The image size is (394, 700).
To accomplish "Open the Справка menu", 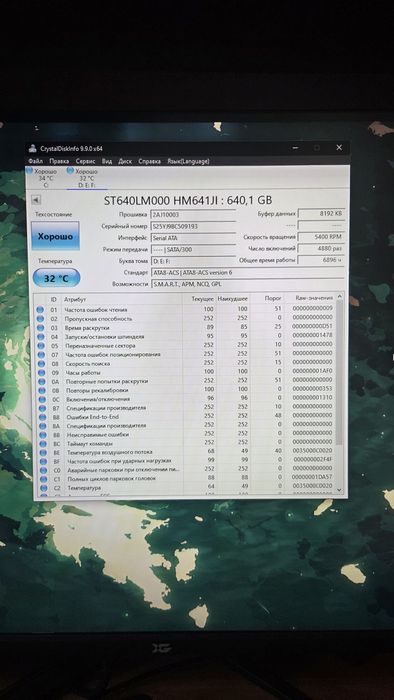I will point(149,161).
